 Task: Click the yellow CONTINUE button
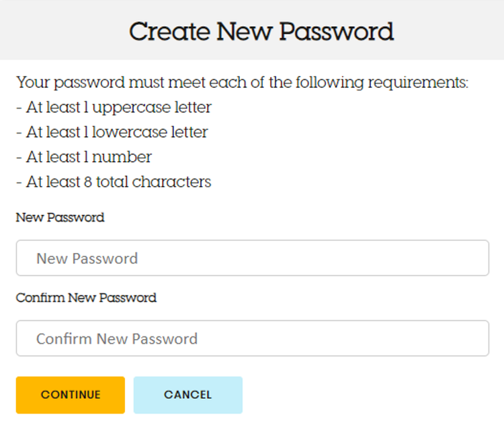[x=71, y=395]
